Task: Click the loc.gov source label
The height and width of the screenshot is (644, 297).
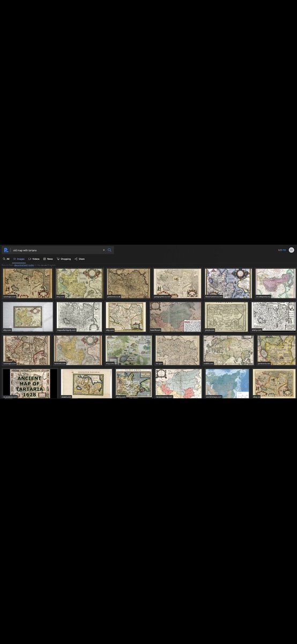Action: click(159, 363)
